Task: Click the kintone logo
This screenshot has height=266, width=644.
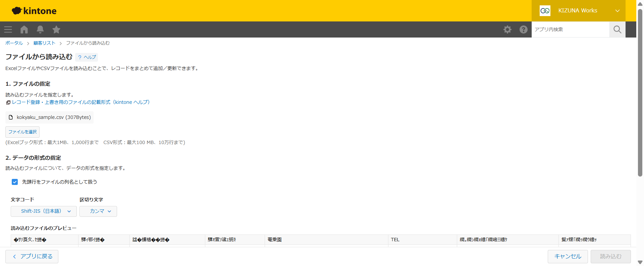Action: coord(34,11)
